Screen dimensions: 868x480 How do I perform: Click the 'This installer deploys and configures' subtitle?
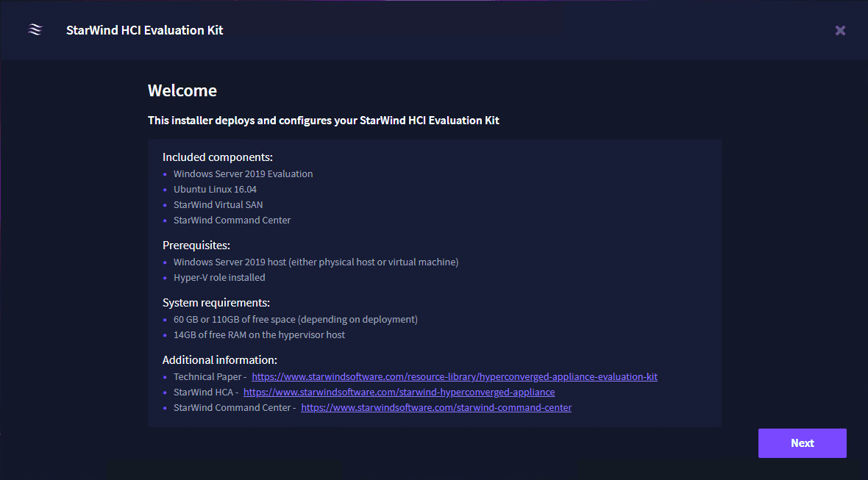coord(323,120)
